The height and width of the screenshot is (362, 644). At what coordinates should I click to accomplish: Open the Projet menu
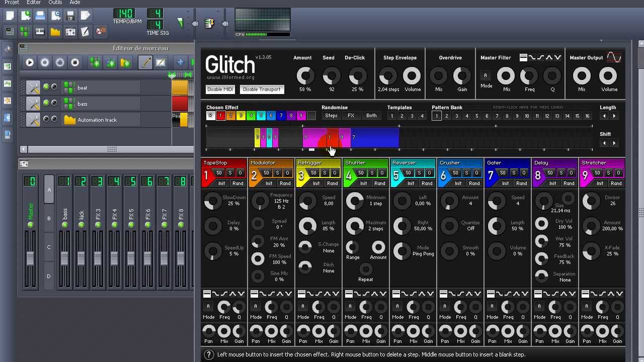tap(12, 3)
